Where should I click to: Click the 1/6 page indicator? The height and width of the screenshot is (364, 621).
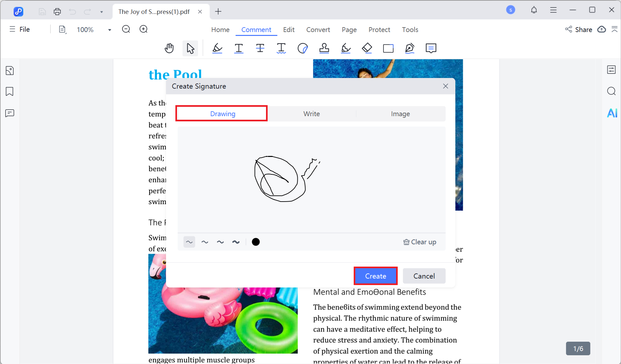click(578, 348)
